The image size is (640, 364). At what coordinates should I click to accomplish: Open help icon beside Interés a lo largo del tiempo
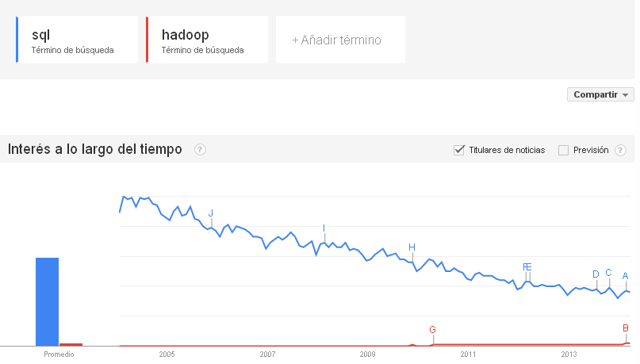pyautogui.click(x=200, y=150)
